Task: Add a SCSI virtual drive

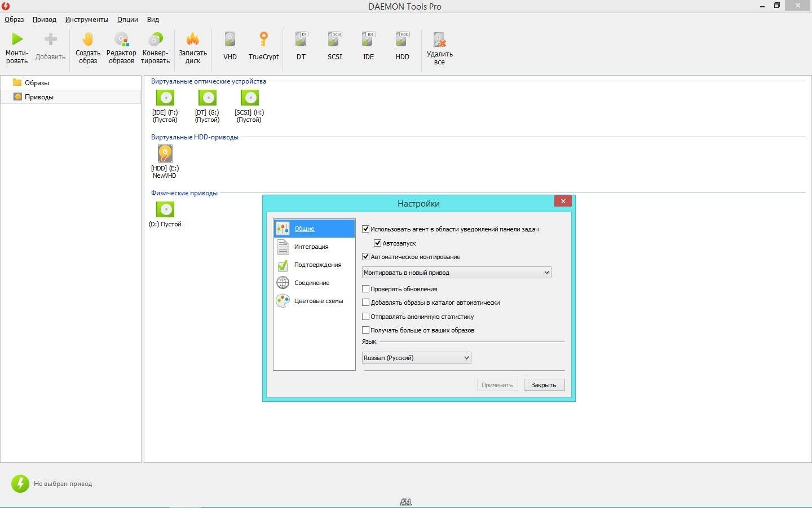Action: tap(335, 46)
